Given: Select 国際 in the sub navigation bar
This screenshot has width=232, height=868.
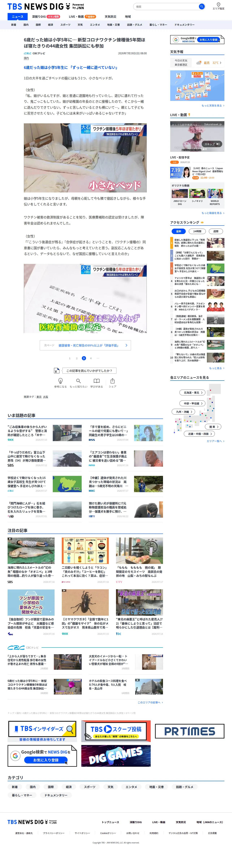Looking at the screenshot, I should click(x=38, y=25).
